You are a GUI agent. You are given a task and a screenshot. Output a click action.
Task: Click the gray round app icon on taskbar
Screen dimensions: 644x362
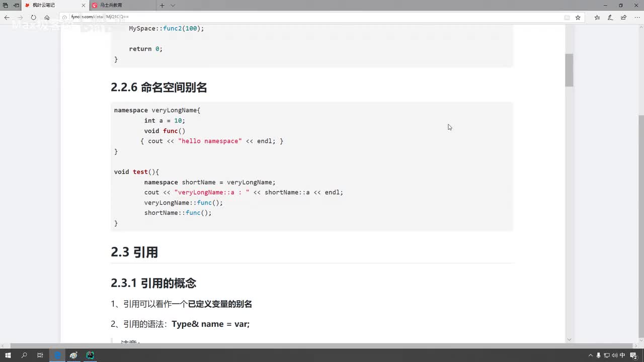(x=73, y=355)
